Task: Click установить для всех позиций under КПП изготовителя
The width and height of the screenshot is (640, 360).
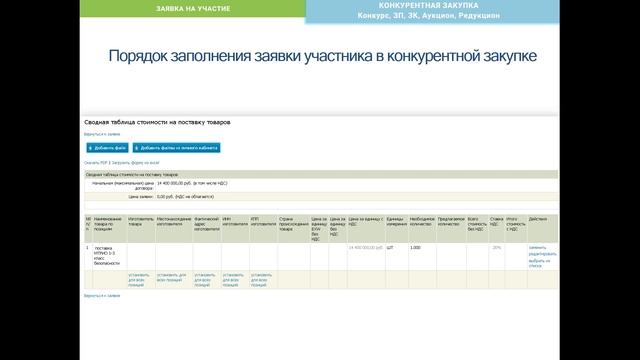Action: point(261,280)
